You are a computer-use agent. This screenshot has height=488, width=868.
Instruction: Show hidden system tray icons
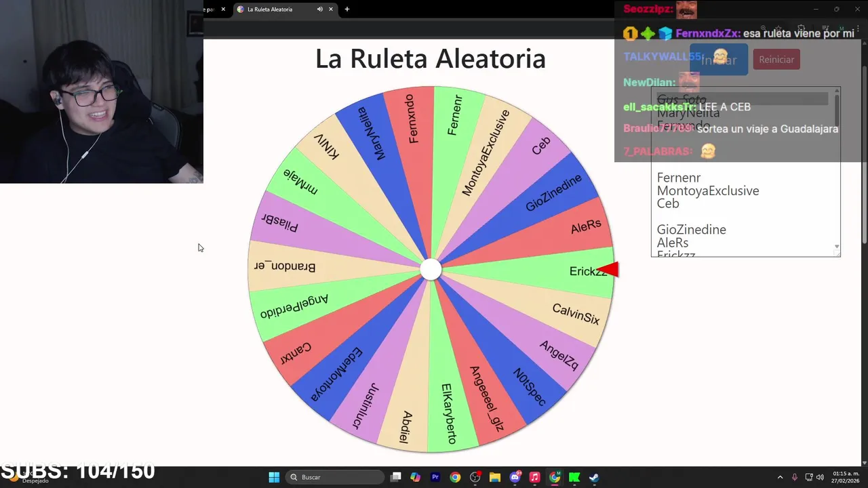[x=780, y=477]
